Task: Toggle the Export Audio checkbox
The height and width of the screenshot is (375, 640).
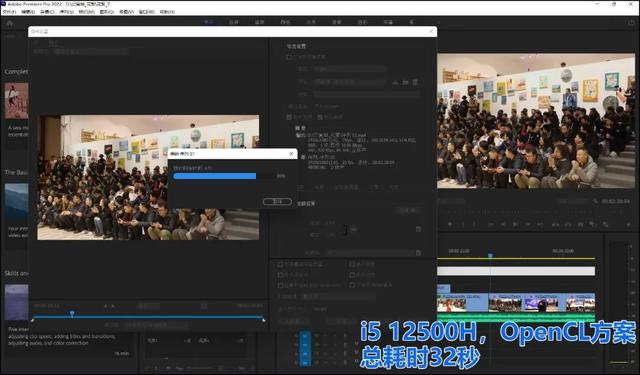Action: click(320, 117)
